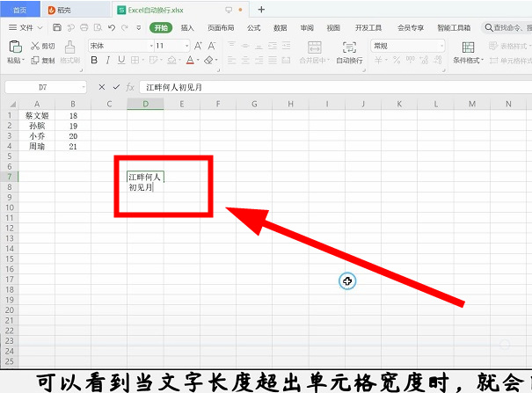This screenshot has height=393, width=532.
Task: Add a new document tab with plus
Action: [x=261, y=10]
